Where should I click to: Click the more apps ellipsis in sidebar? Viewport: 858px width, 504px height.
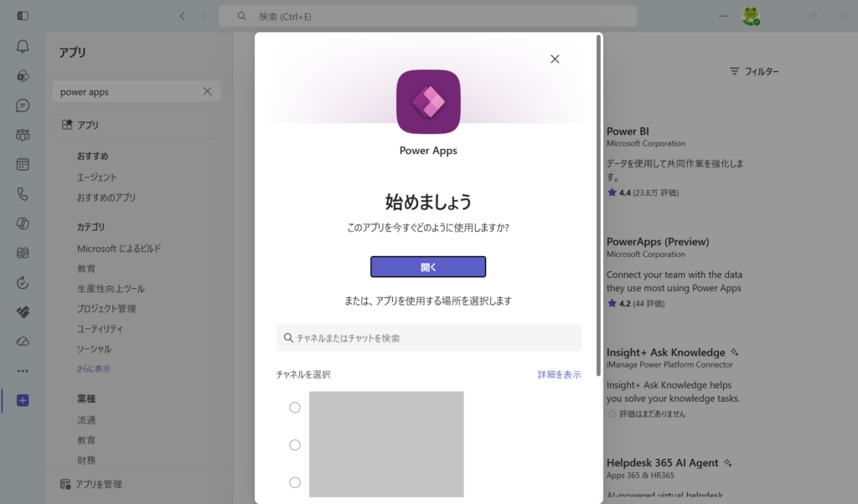coord(23,371)
